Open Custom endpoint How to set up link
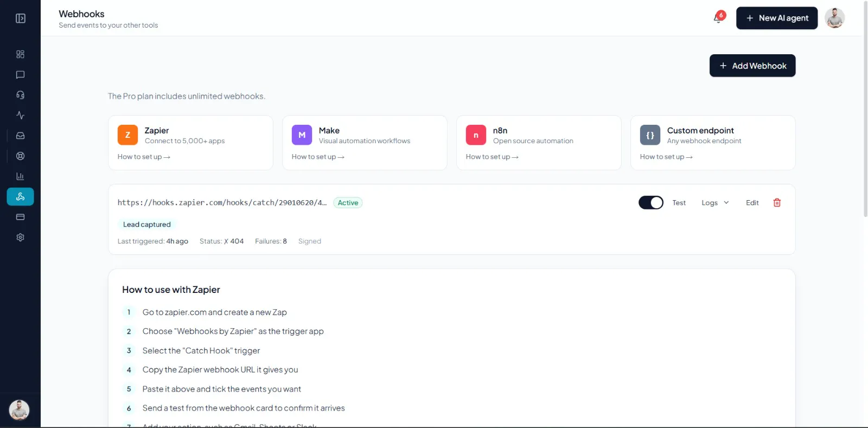The image size is (868, 428). click(x=666, y=157)
